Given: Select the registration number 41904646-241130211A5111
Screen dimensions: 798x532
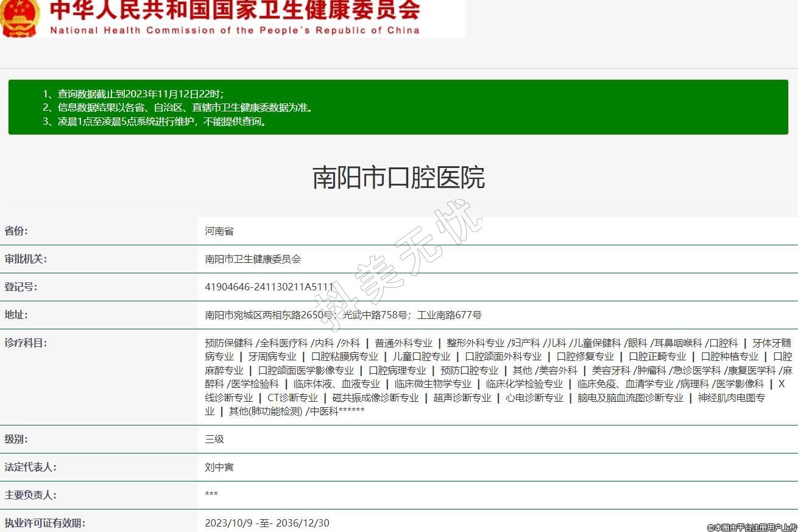Looking at the screenshot, I should [269, 287].
